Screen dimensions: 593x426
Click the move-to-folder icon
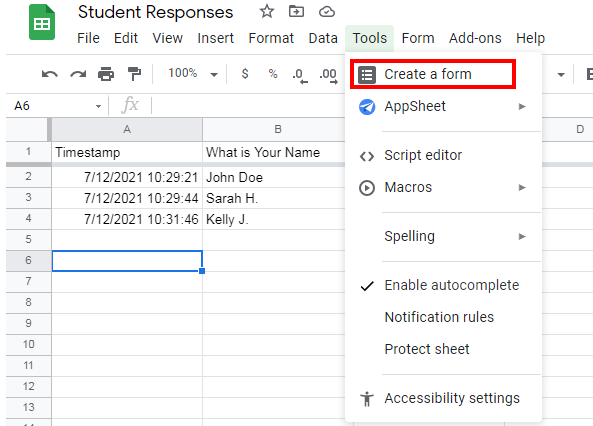[x=296, y=12]
